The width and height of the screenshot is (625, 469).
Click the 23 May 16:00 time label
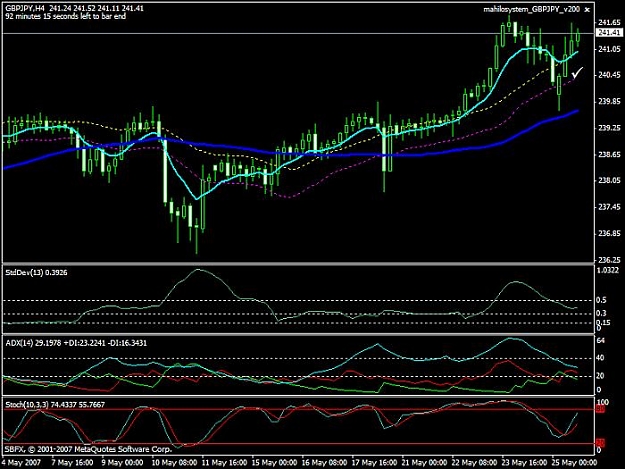(x=524, y=463)
